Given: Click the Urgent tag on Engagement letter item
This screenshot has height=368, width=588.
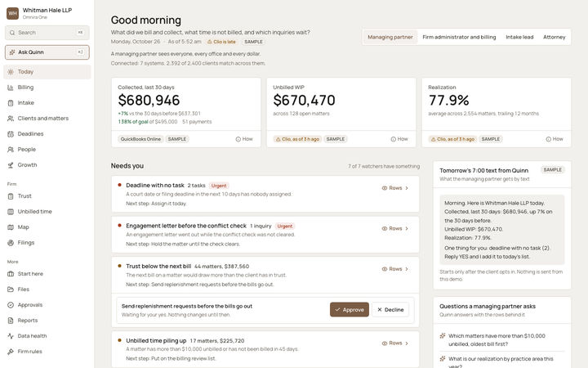Looking at the screenshot, I should pos(285,227).
